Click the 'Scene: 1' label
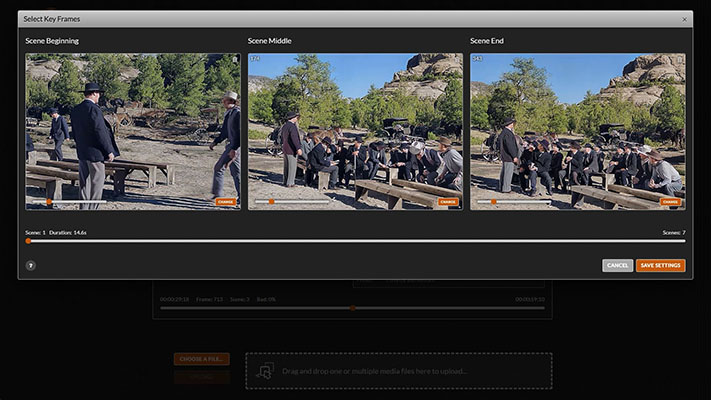Screen dimensions: 711x400 click(35, 233)
